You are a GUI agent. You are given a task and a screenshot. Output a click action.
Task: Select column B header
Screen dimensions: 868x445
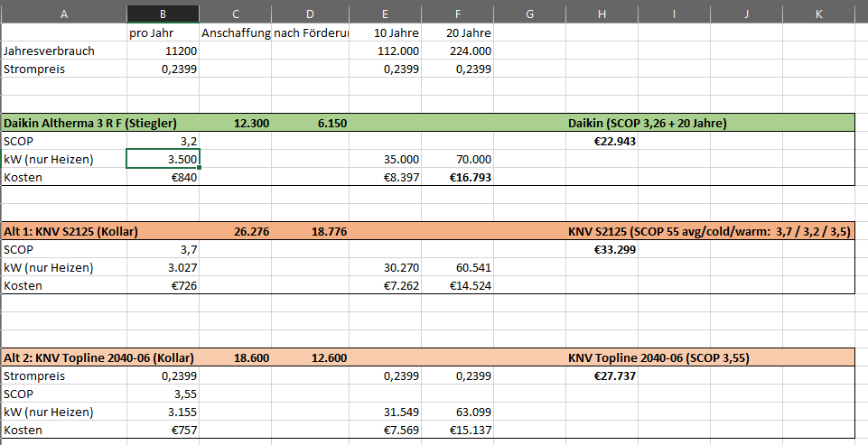click(x=163, y=14)
